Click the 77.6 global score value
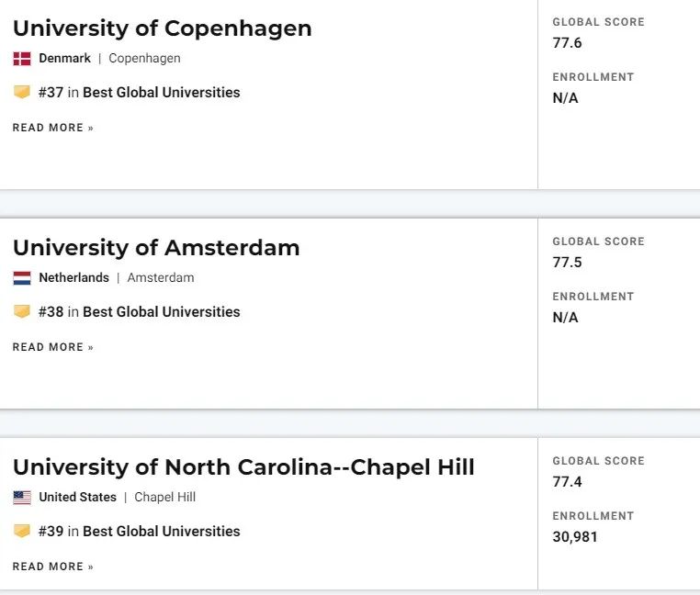This screenshot has width=700, height=595. [567, 43]
